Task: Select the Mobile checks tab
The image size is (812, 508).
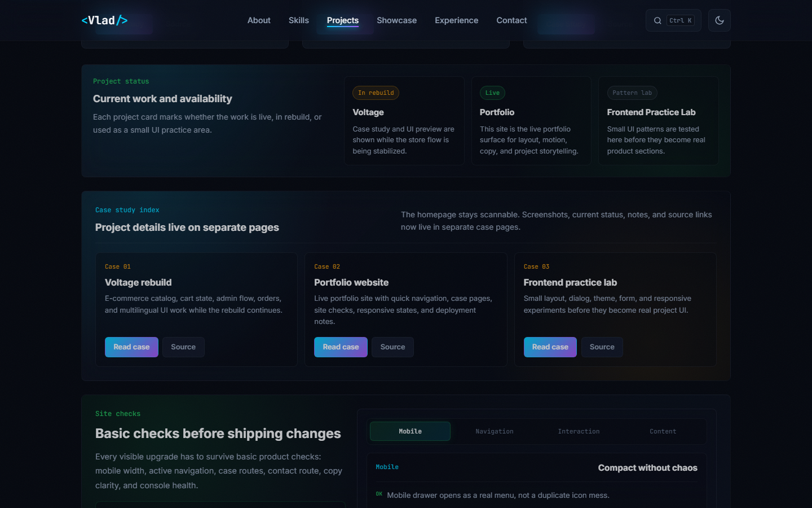Action: click(x=410, y=431)
